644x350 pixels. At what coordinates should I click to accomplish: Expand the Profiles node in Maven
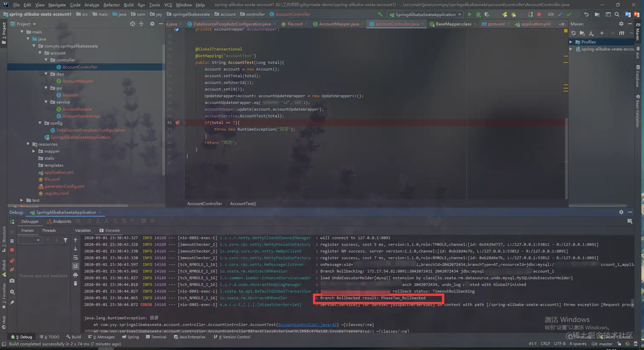[x=571, y=42]
